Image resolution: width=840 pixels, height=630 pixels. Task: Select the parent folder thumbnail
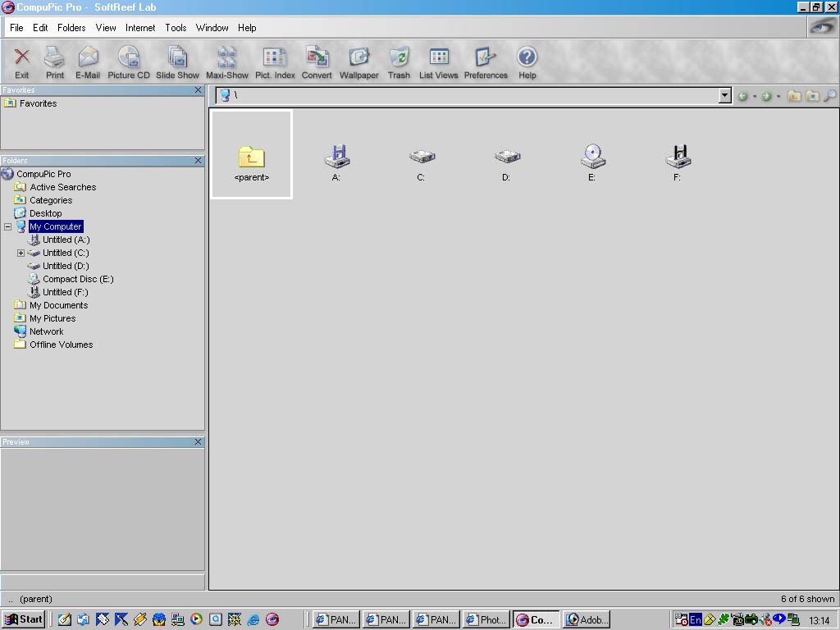click(252, 154)
